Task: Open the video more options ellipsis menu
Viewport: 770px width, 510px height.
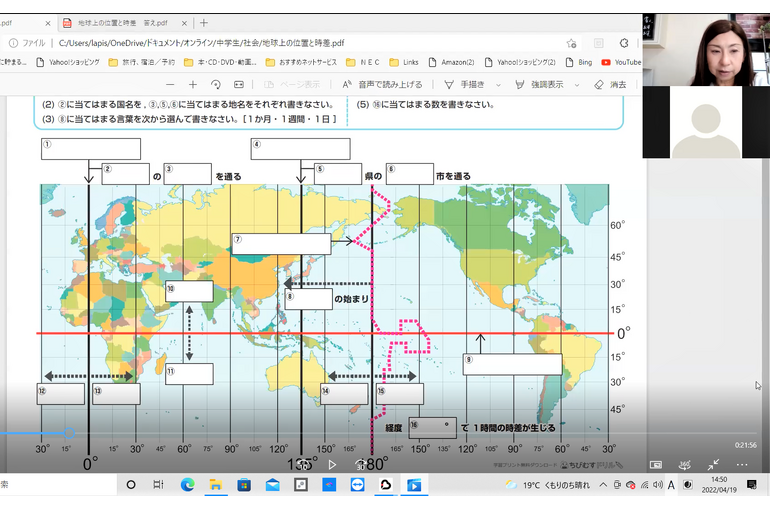Action: tap(742, 464)
